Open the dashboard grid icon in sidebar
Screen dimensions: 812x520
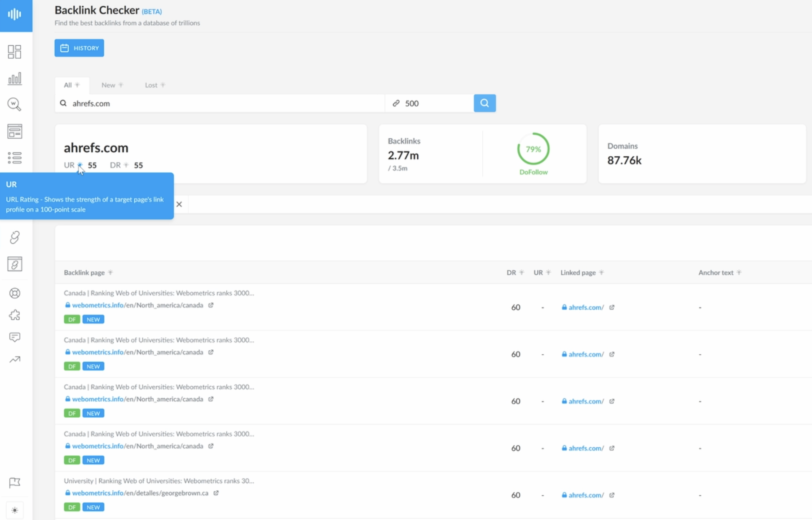point(14,52)
